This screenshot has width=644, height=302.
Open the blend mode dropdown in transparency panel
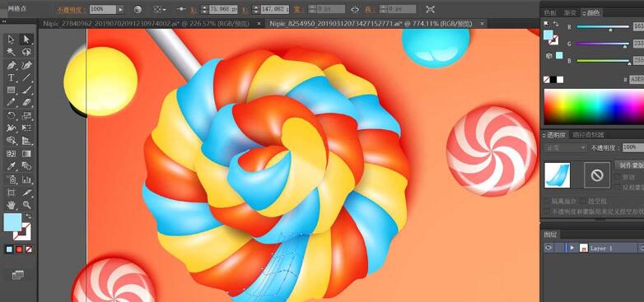[566, 147]
